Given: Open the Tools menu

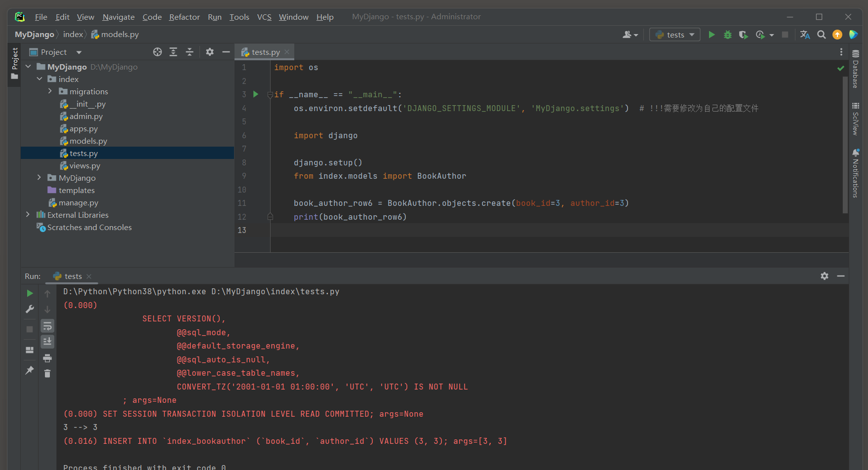Looking at the screenshot, I should point(239,17).
